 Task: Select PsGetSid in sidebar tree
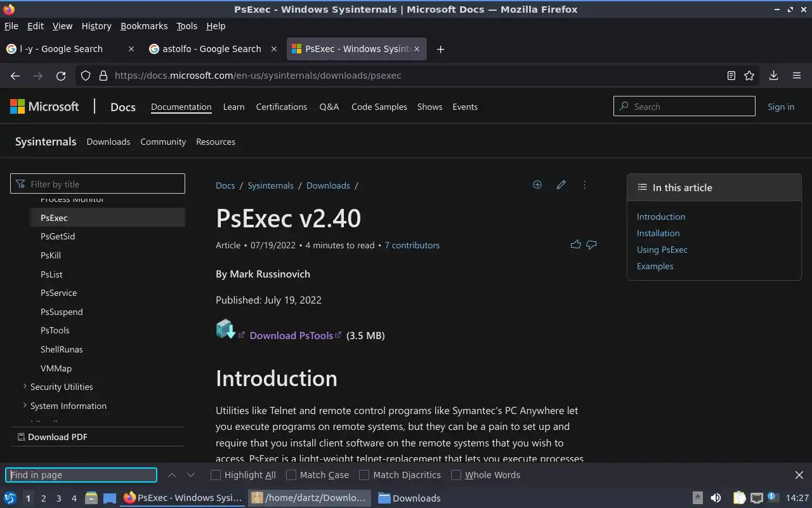pos(58,236)
